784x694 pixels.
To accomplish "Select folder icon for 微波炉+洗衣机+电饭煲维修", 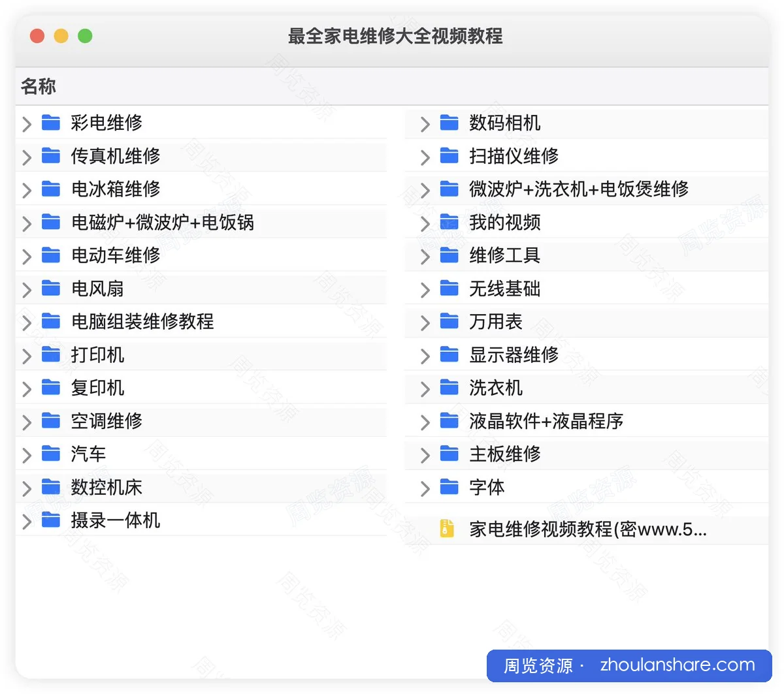I will [x=449, y=189].
